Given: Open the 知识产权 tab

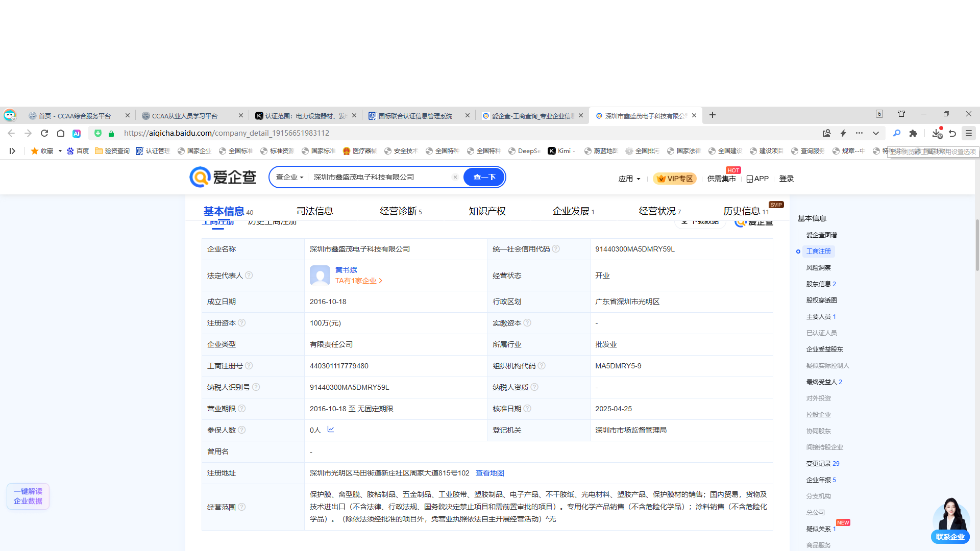Looking at the screenshot, I should pos(487,211).
